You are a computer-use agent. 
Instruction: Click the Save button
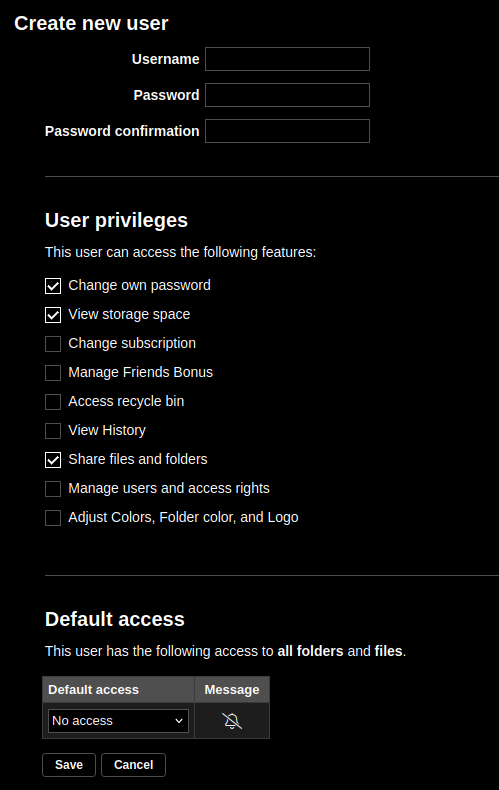tap(69, 765)
